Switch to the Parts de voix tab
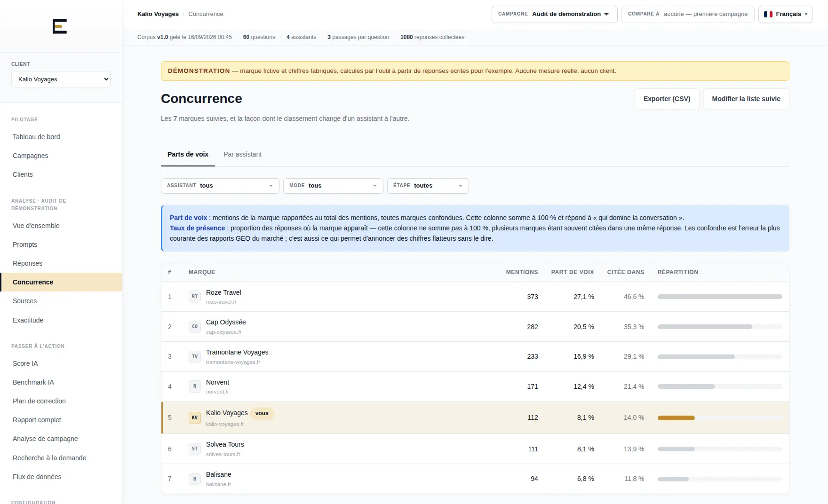Viewport: 828px width, 504px height. tap(188, 155)
